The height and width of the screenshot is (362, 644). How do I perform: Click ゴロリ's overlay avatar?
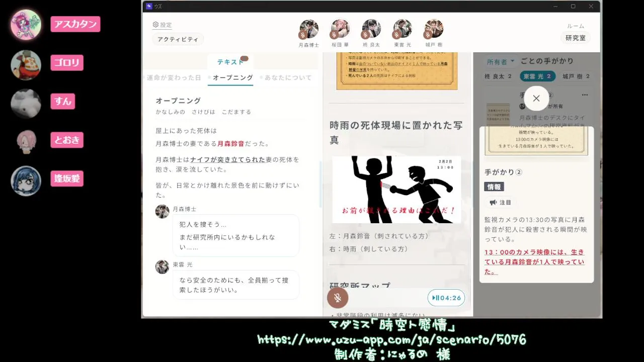pyautogui.click(x=26, y=65)
